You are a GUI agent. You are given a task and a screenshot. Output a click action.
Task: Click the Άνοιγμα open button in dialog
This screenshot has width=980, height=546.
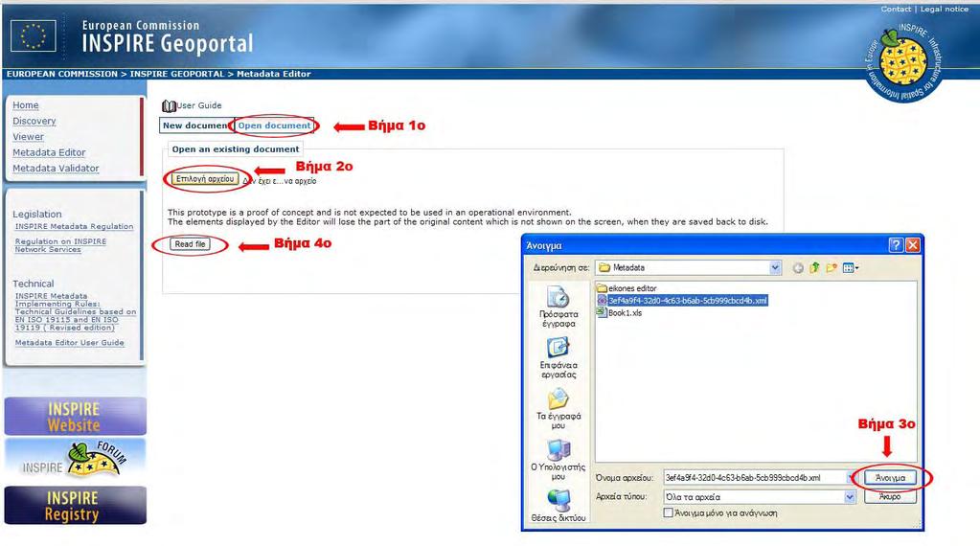(890, 477)
